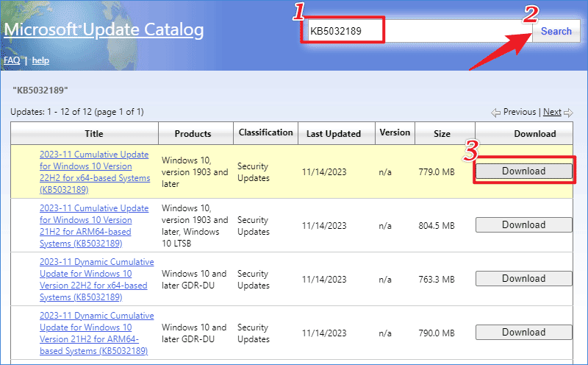The image size is (588, 365).
Task: Click the 790.0 MB size cell
Action: point(437,333)
